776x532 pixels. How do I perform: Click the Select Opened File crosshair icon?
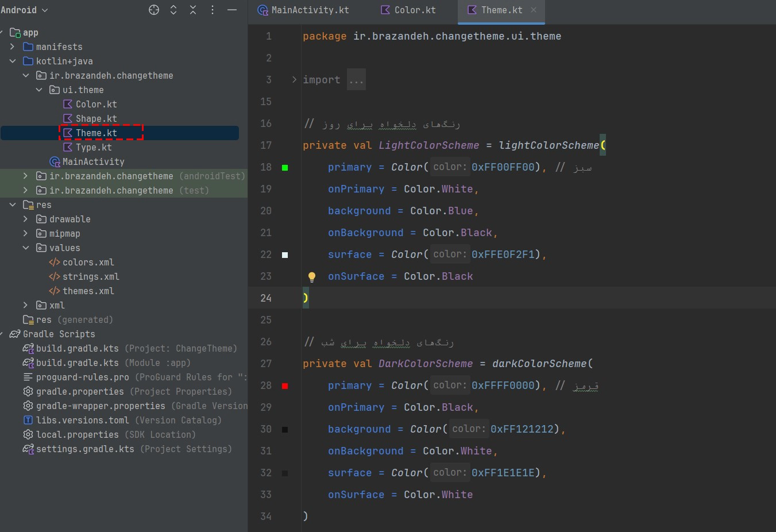point(154,10)
